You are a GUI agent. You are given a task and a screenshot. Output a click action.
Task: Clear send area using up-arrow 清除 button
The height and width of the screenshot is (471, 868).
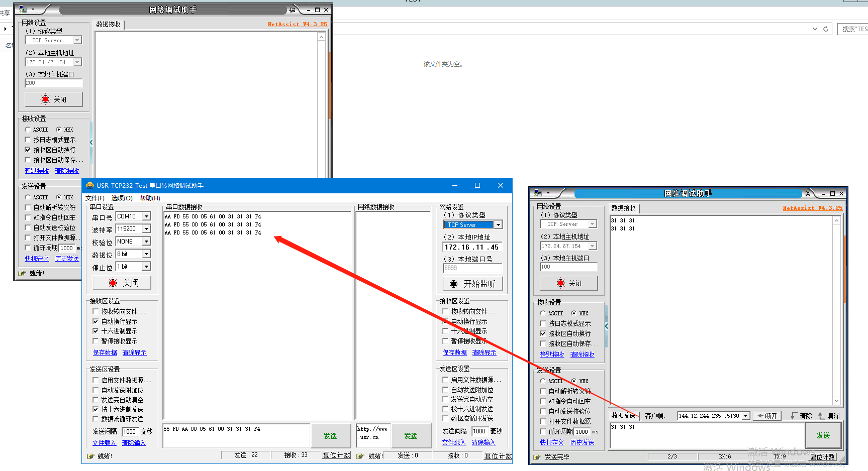click(x=829, y=416)
